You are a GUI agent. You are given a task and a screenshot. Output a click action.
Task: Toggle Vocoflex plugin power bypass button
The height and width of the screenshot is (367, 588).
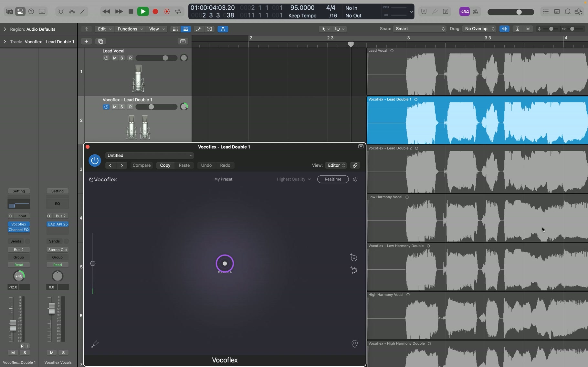(x=95, y=160)
